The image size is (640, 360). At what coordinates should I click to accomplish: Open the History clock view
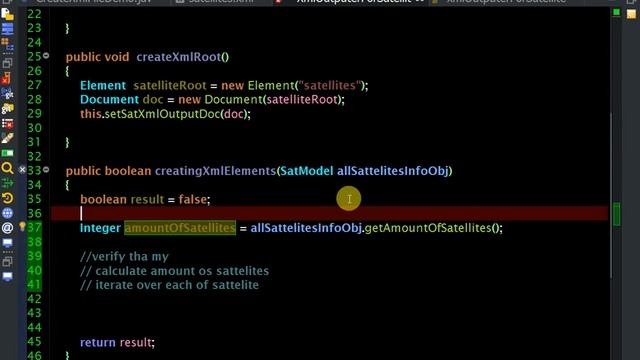pos(7,198)
